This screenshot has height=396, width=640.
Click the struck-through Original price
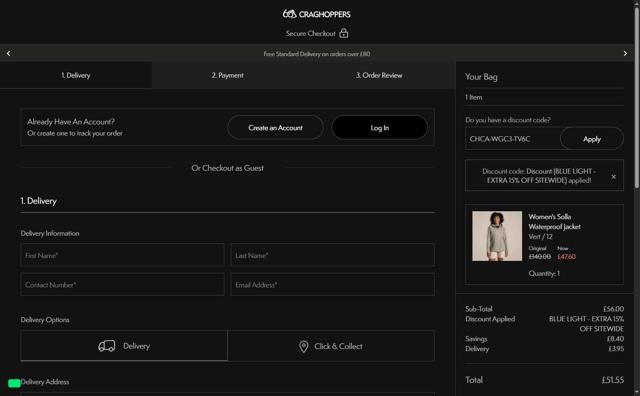[540, 256]
